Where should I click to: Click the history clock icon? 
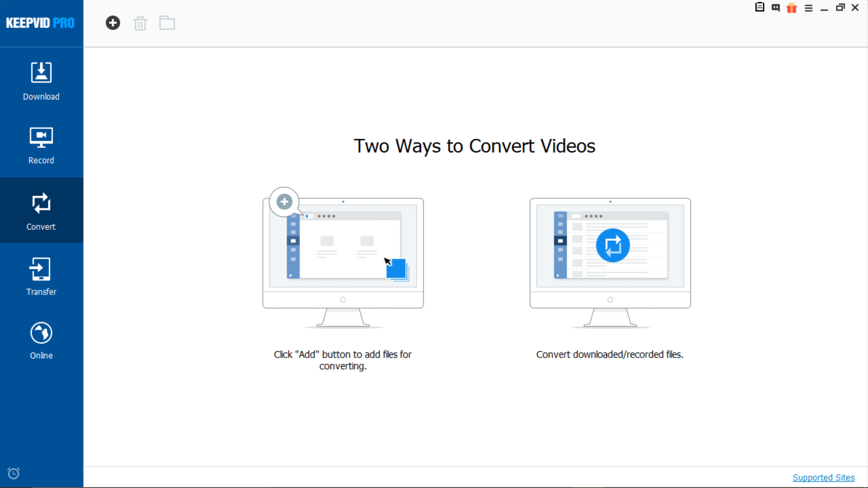click(13, 473)
